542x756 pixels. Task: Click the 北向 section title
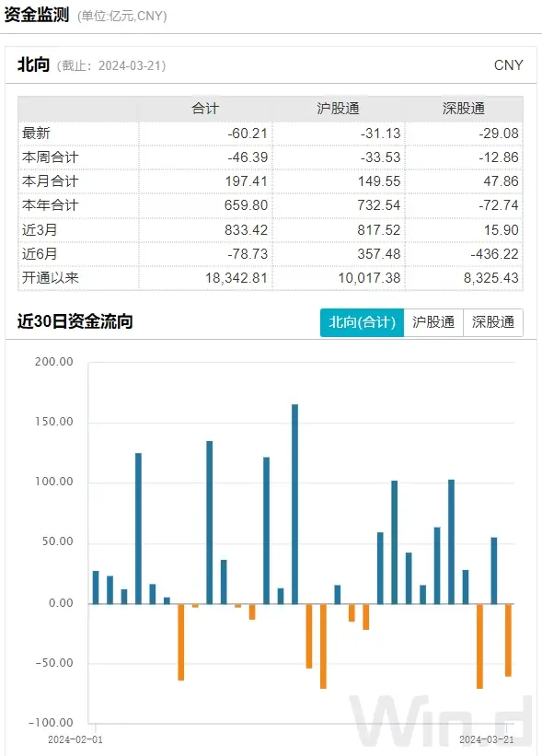click(x=33, y=64)
